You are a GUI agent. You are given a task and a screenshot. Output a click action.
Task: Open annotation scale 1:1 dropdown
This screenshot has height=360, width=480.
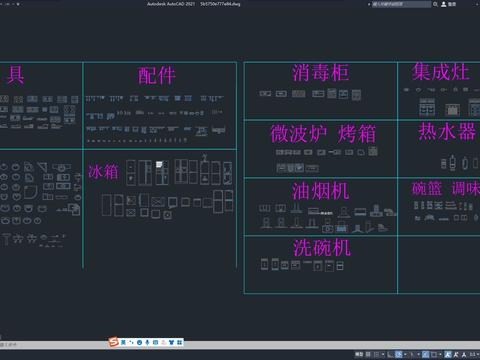point(474,354)
